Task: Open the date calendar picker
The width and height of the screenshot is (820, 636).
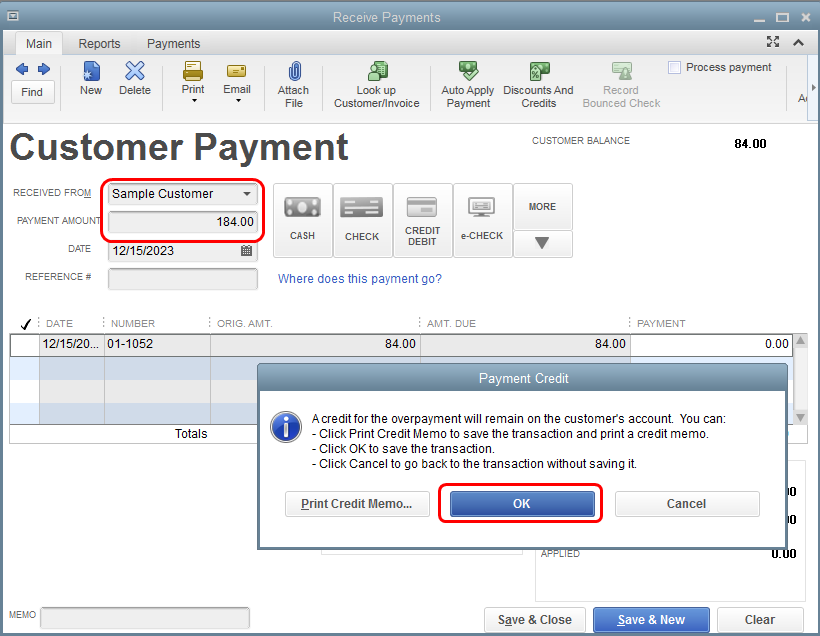Action: 246,251
